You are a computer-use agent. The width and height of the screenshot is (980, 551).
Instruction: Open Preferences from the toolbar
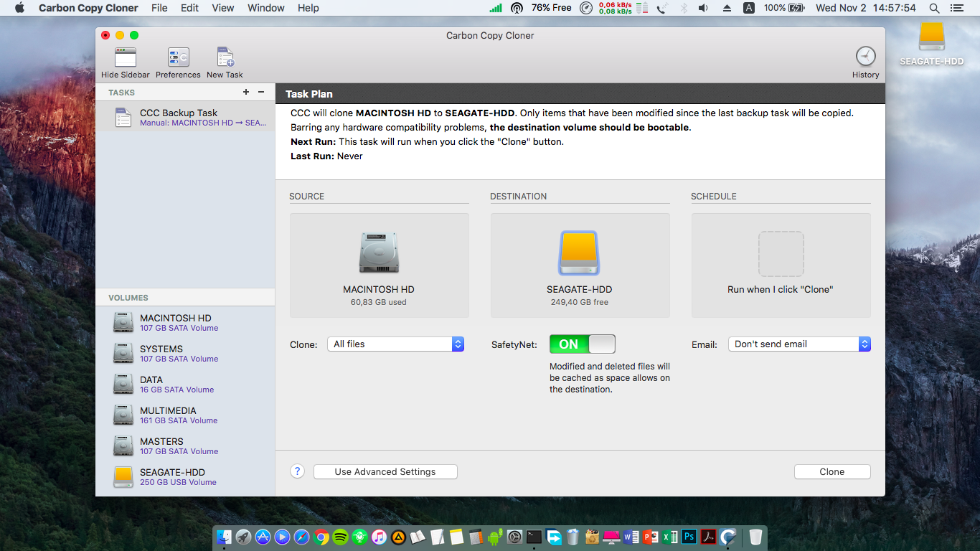click(x=178, y=57)
